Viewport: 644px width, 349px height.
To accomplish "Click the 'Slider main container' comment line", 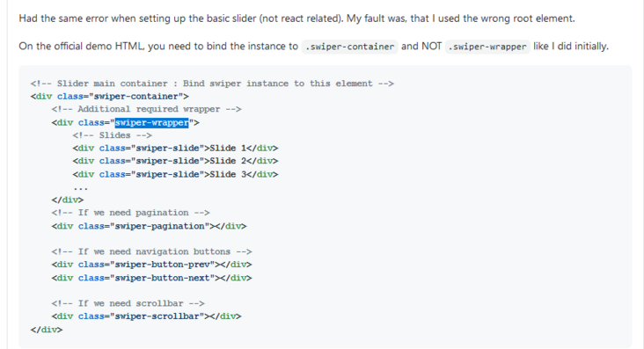I will 212,84.
